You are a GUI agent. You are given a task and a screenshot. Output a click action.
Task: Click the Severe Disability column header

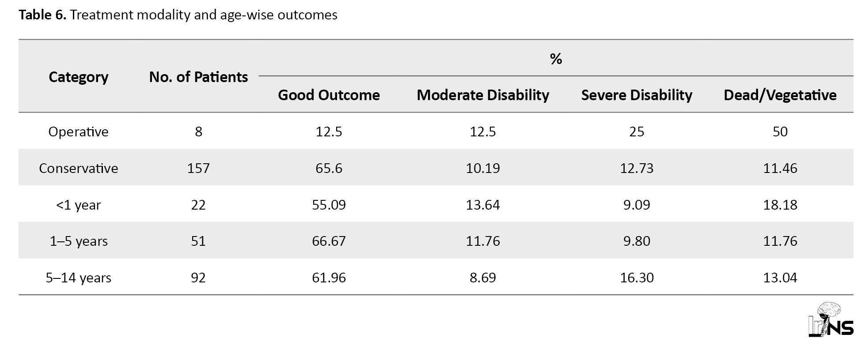click(x=637, y=95)
